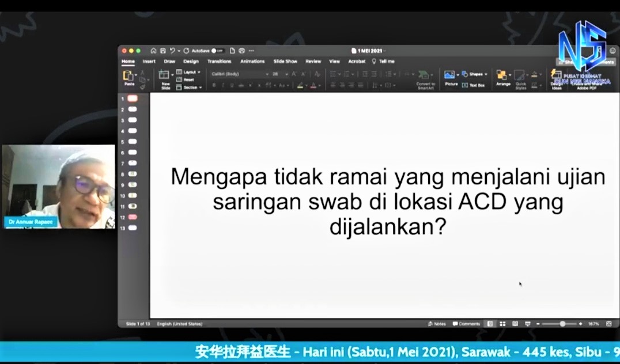Click the Reset slide button
620x364 pixels.
[188, 79]
